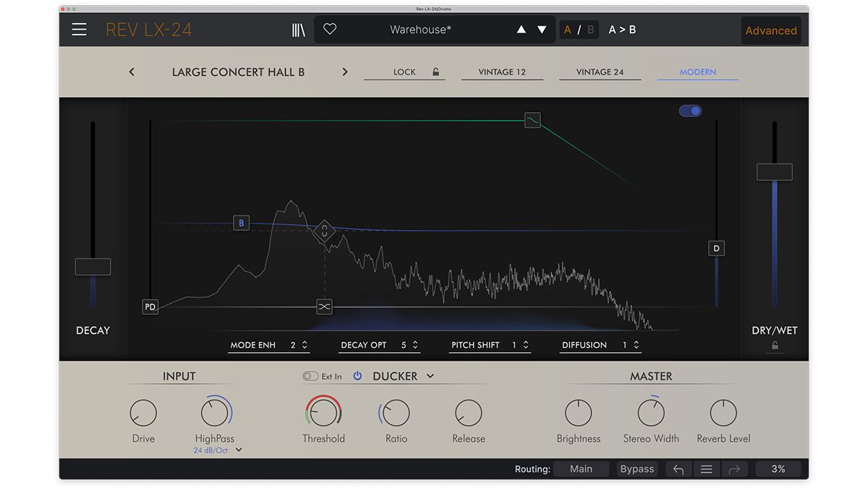The image size is (868, 488).
Task: Load previous preset with up arrow
Action: 521,30
